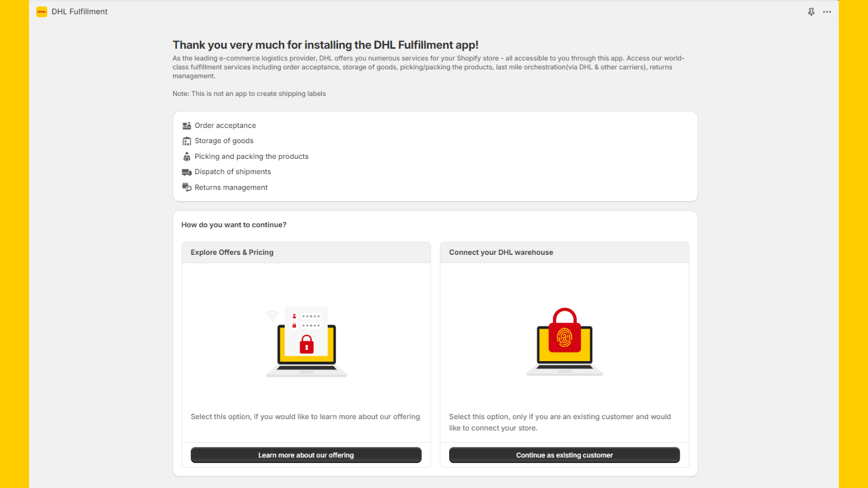Select the Picking and packing icon
This screenshot has height=488, width=868.
(x=187, y=156)
